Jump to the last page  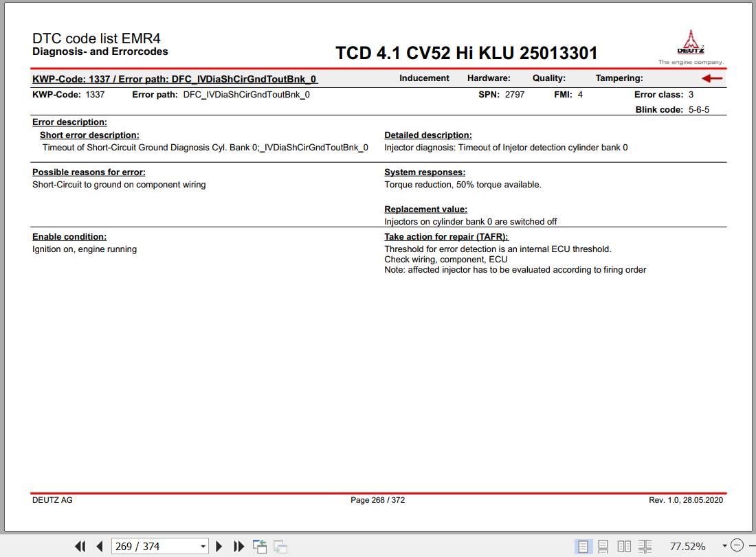238,547
